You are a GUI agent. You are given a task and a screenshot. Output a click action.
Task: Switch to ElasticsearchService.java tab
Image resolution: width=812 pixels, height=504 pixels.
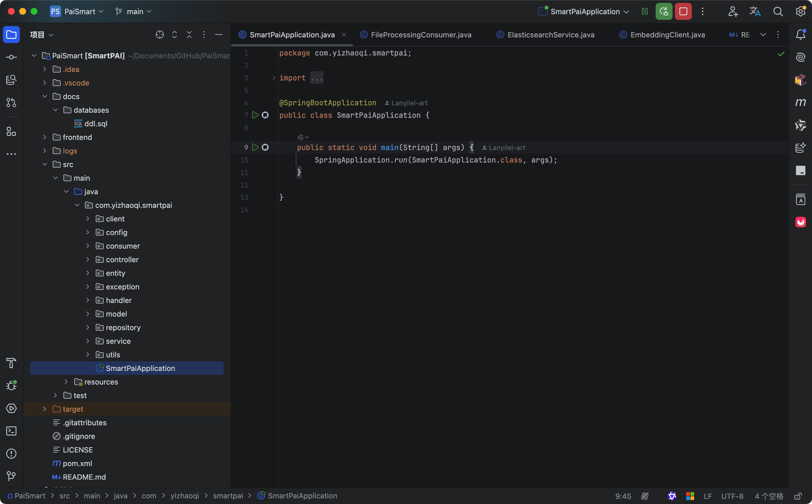point(550,35)
